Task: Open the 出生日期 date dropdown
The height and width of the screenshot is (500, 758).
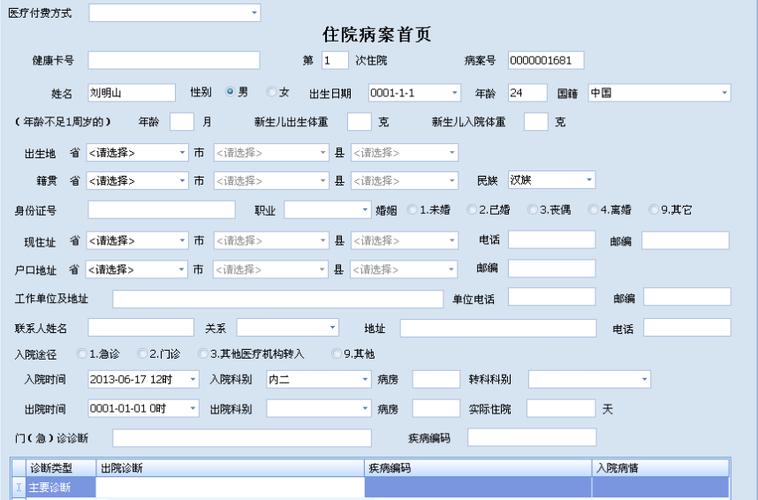Action: click(454, 92)
